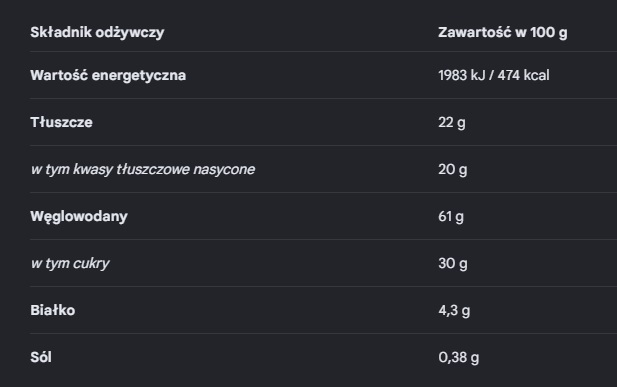Click the '61 g' carbohydrates value
The height and width of the screenshot is (387, 617).
click(x=451, y=217)
